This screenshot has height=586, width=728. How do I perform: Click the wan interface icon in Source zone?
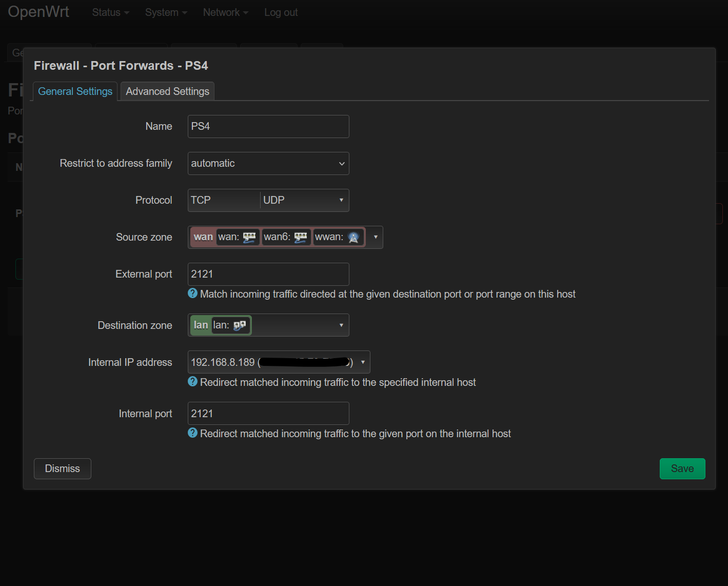click(x=249, y=237)
